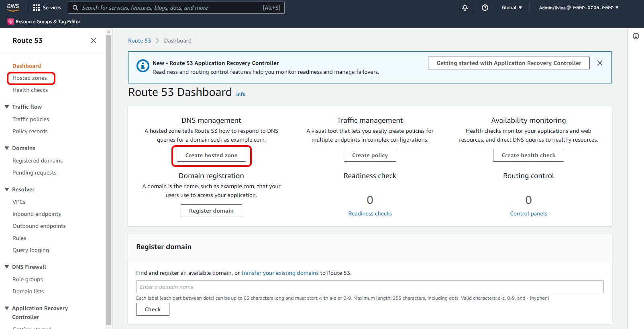Focus the domain name input field
The height and width of the screenshot is (329, 644).
[370, 287]
